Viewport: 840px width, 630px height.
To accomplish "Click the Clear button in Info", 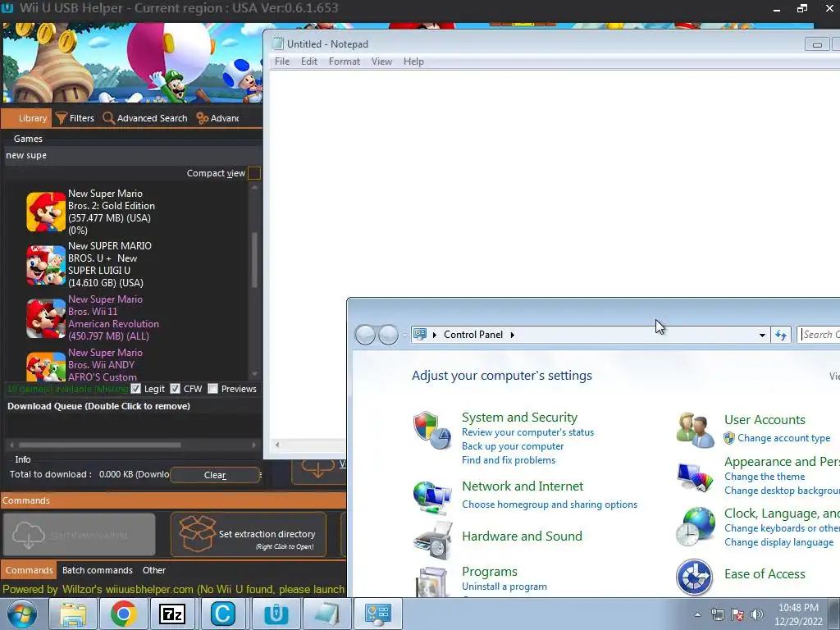I will point(215,475).
